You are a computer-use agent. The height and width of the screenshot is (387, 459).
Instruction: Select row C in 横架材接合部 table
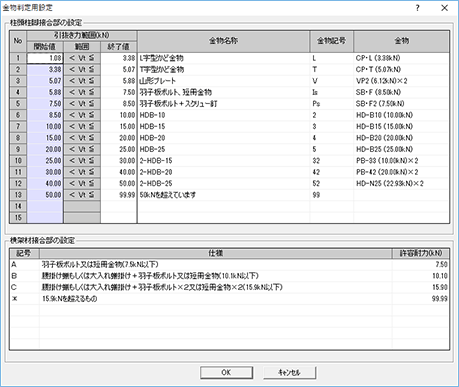pos(229,287)
